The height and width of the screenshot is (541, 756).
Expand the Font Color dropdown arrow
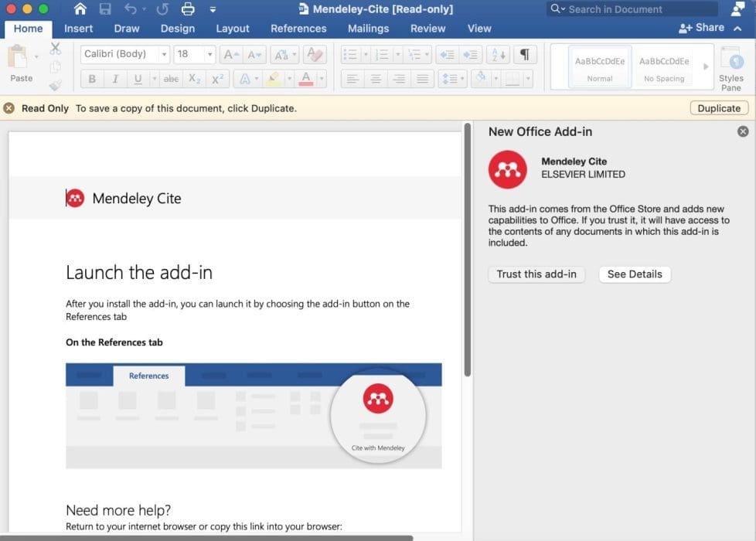pos(320,78)
